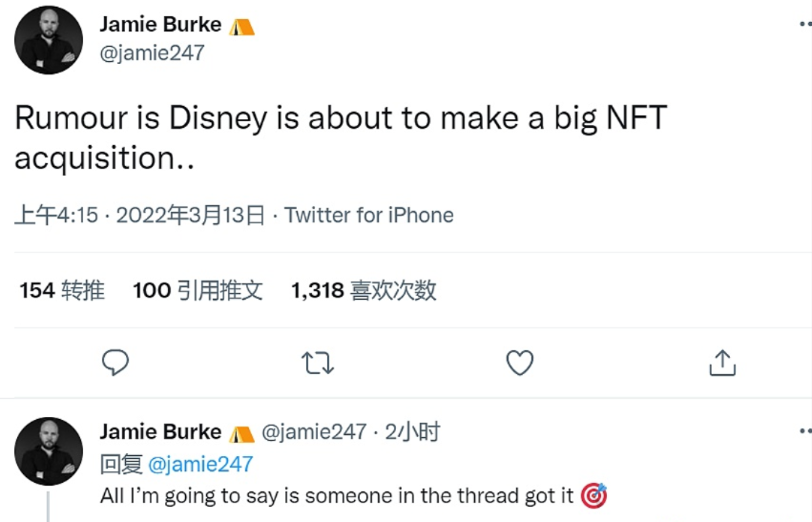
Task: View the 100 quote tweets list
Action: click(x=198, y=290)
